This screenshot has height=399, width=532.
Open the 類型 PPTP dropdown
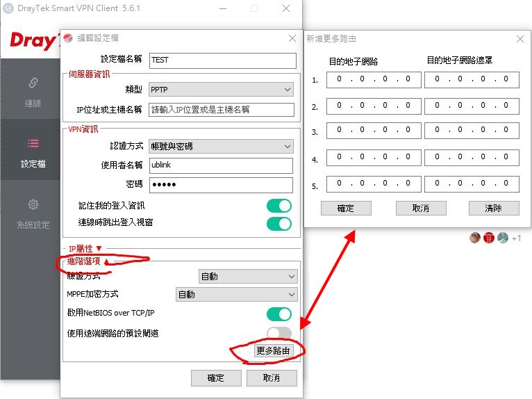tap(220, 90)
